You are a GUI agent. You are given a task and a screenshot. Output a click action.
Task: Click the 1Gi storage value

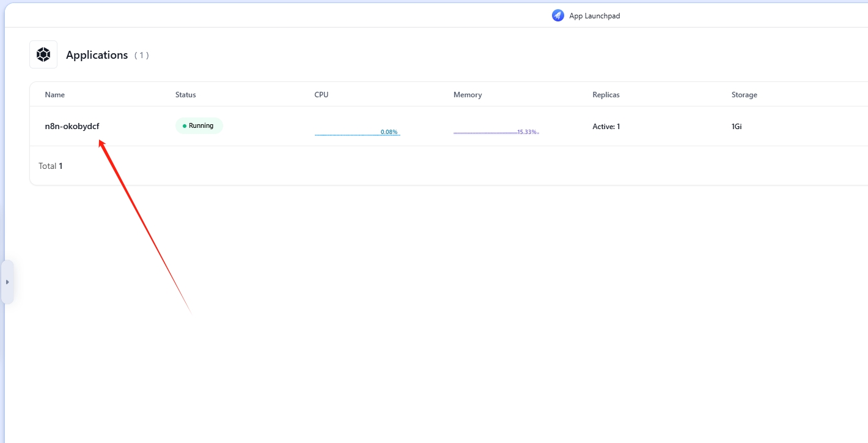click(x=737, y=127)
